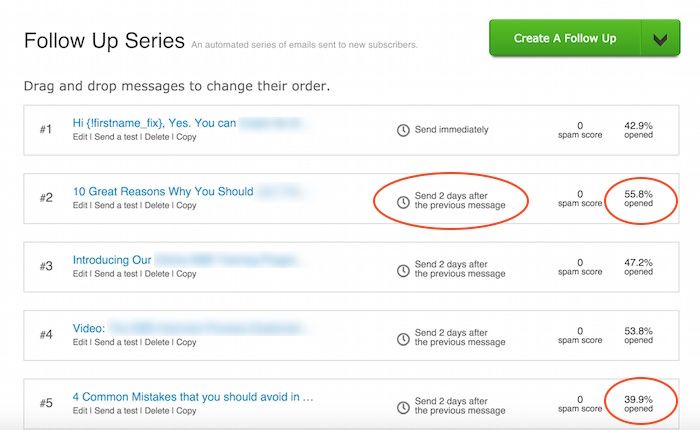Click the Create A Follow Up button
The width and height of the screenshot is (700, 430).
(565, 38)
